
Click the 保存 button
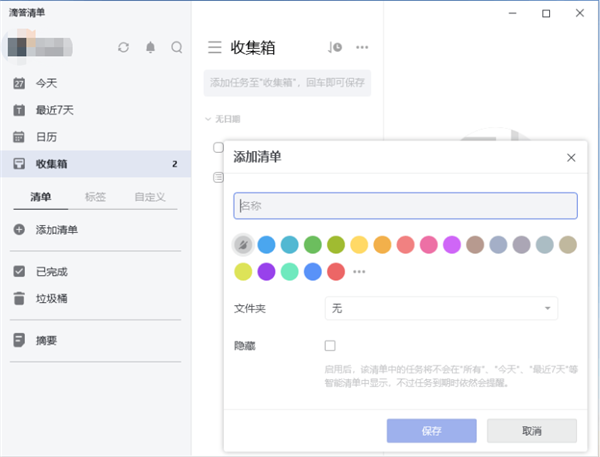[x=431, y=431]
